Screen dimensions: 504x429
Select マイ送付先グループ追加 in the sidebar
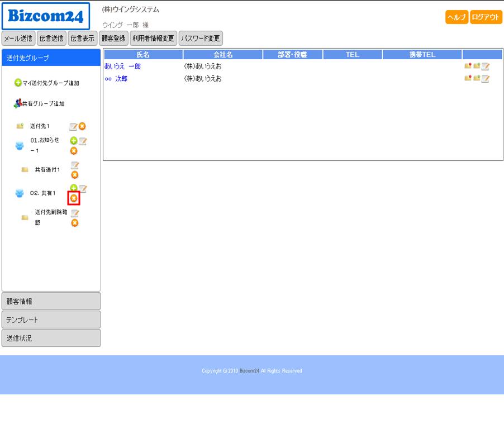click(47, 83)
